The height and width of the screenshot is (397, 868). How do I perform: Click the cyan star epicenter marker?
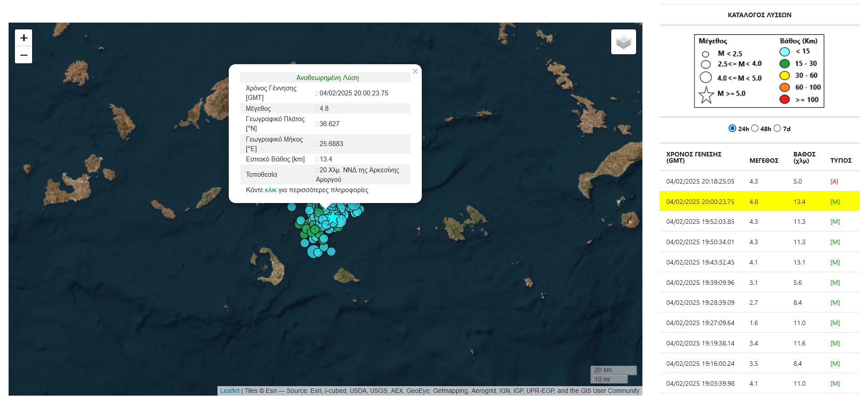click(333, 218)
